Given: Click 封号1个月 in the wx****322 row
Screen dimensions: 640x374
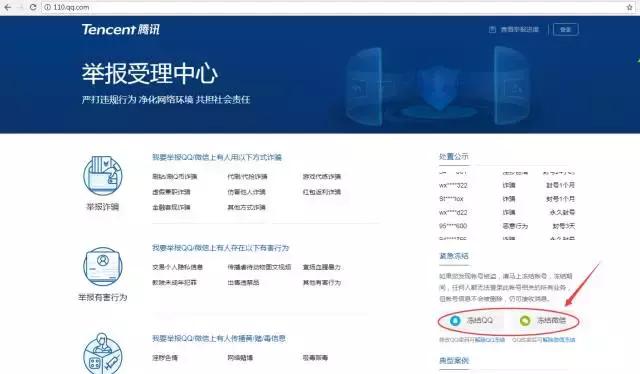Looking at the screenshot, I should [x=561, y=185].
